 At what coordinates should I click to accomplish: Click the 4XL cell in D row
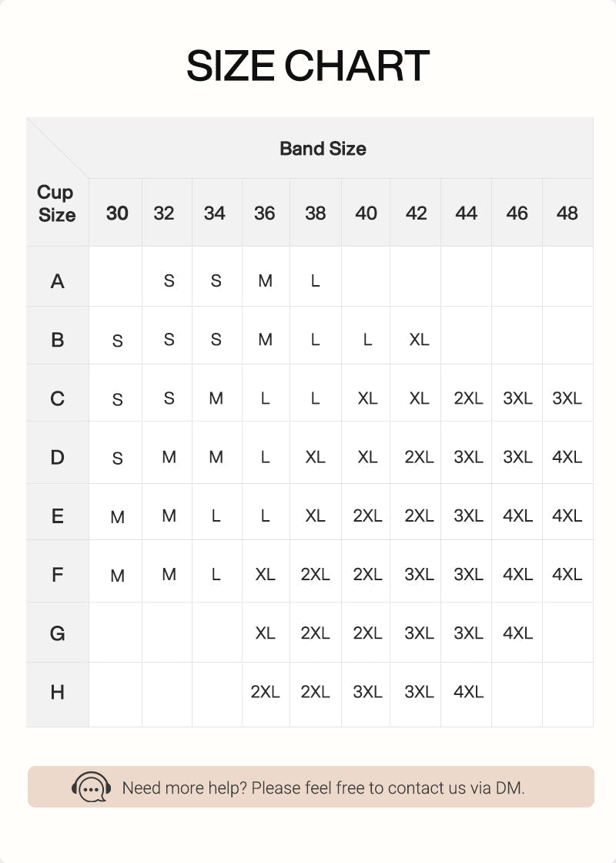pos(567,457)
